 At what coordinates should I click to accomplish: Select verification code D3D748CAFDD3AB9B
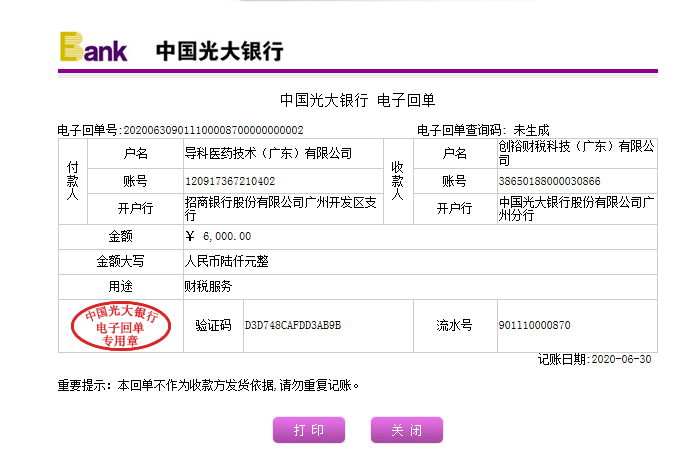click(x=292, y=325)
